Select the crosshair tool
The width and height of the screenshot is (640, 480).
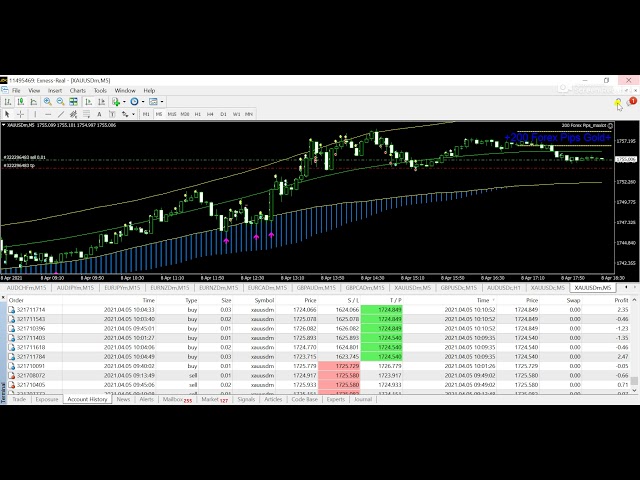pos(20,114)
